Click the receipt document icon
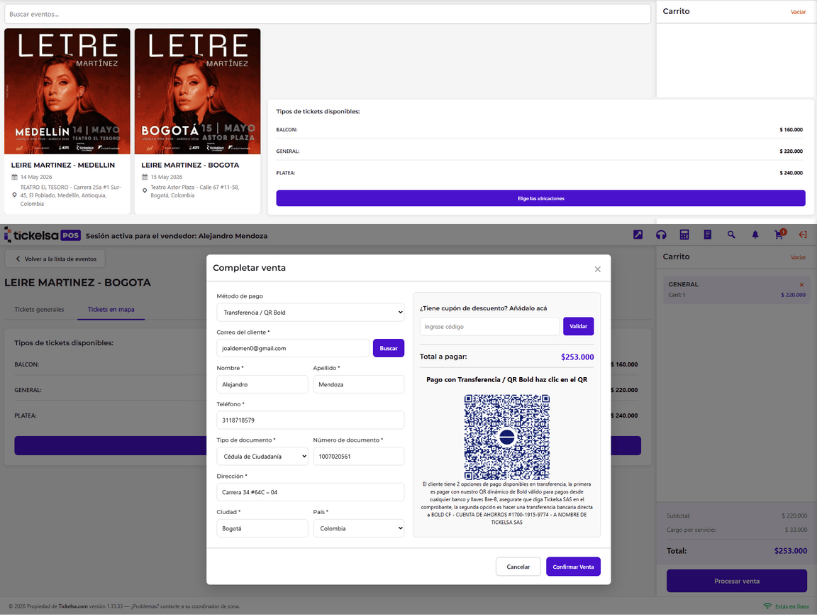This screenshot has width=817, height=615. click(707, 235)
